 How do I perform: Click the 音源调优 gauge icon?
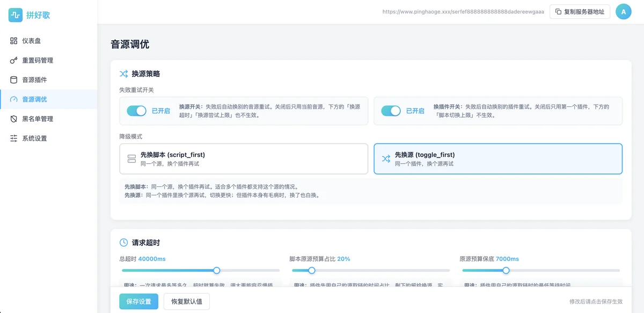[x=14, y=99]
